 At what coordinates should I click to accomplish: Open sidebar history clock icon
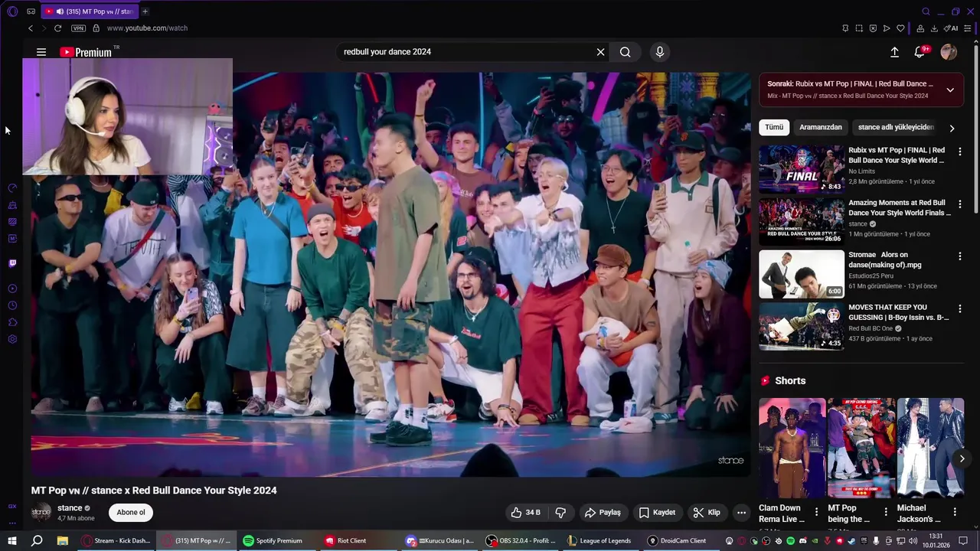tap(12, 305)
